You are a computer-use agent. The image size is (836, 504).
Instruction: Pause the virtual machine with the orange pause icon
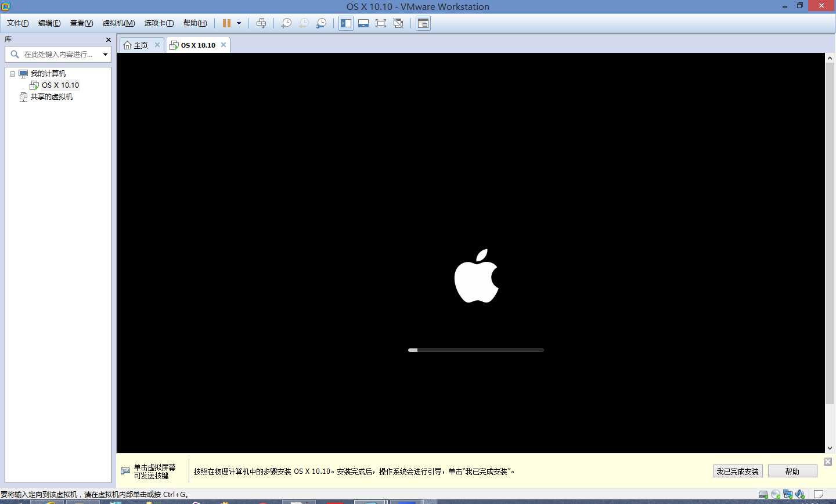click(x=226, y=23)
